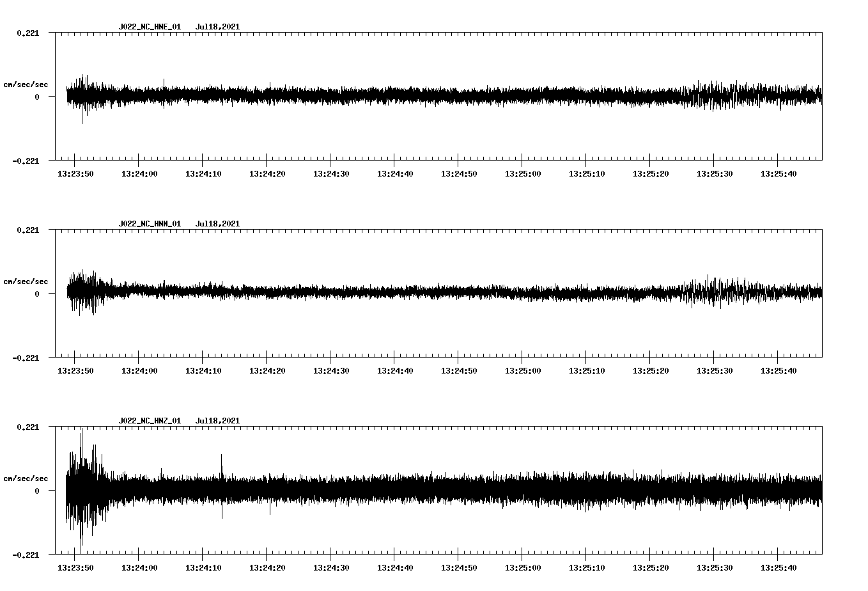Click time label 13:25:30 under HNE plot
The image size is (868, 591).
pyautogui.click(x=715, y=173)
